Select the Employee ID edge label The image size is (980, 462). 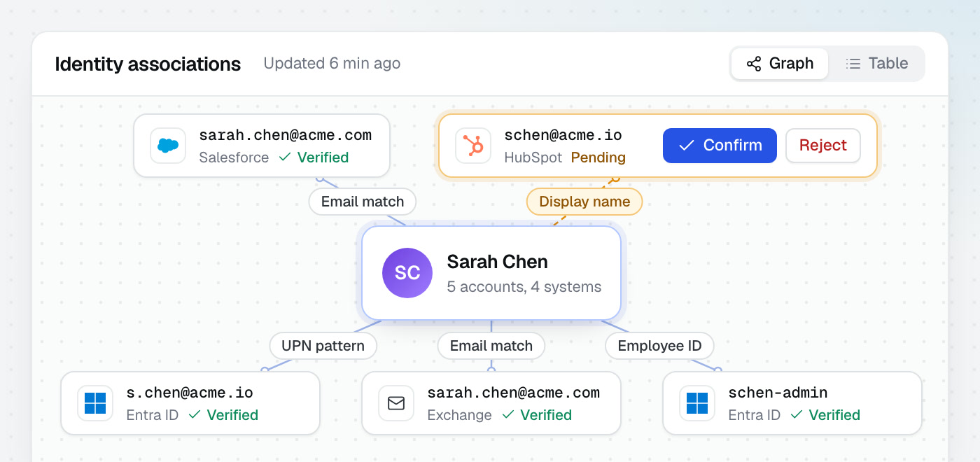[x=659, y=346]
